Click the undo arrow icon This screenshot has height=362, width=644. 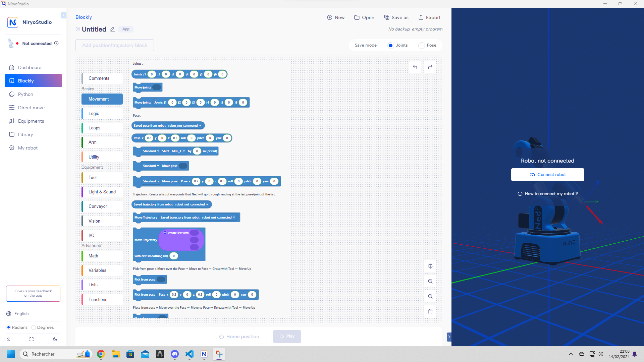click(x=415, y=67)
